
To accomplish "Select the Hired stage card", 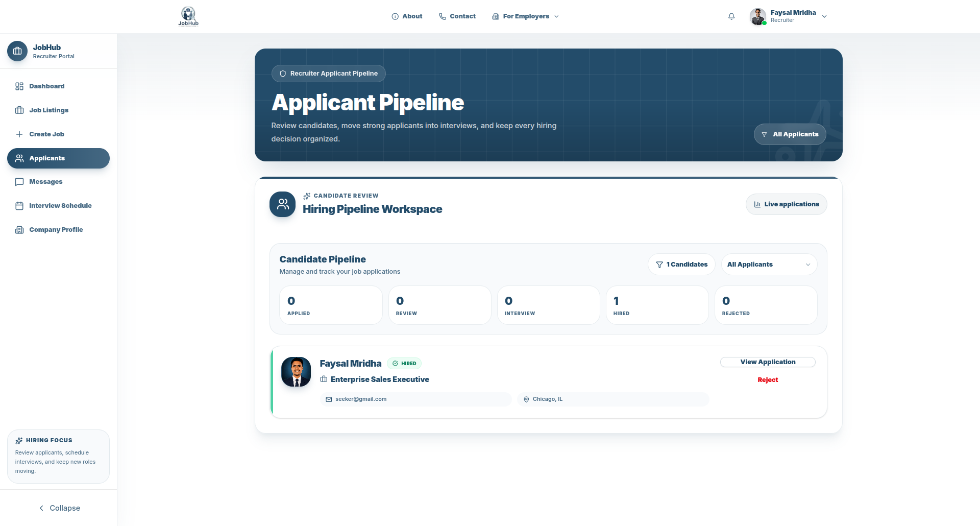I will click(x=657, y=305).
